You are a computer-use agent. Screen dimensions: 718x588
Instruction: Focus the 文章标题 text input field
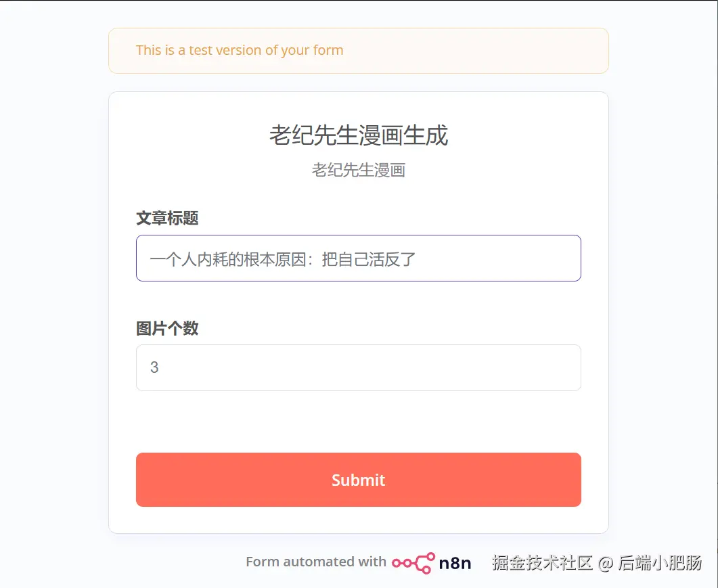pyautogui.click(x=358, y=258)
